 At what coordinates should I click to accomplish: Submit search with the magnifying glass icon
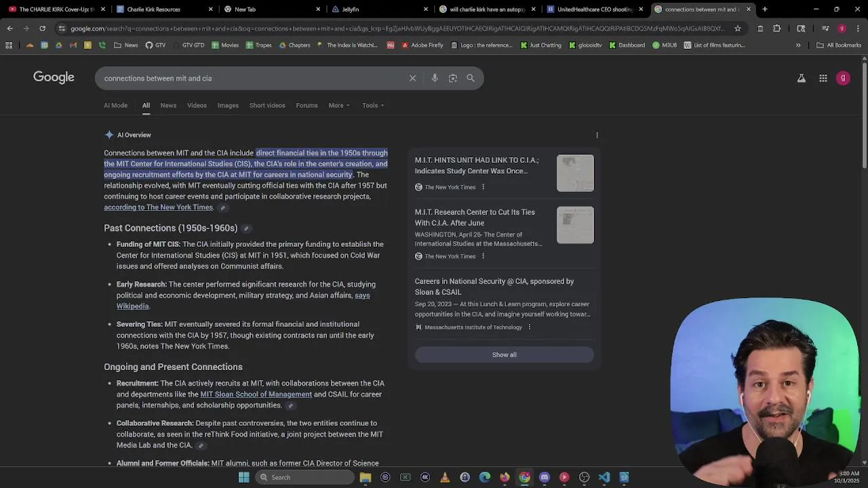coord(471,78)
